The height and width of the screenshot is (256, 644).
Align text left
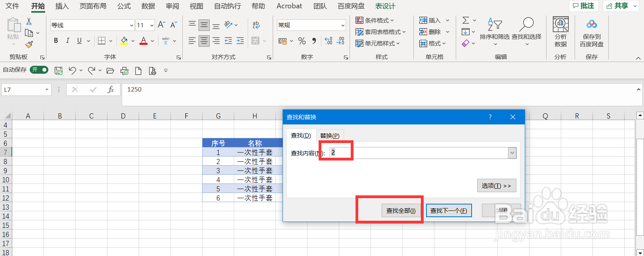click(192, 40)
